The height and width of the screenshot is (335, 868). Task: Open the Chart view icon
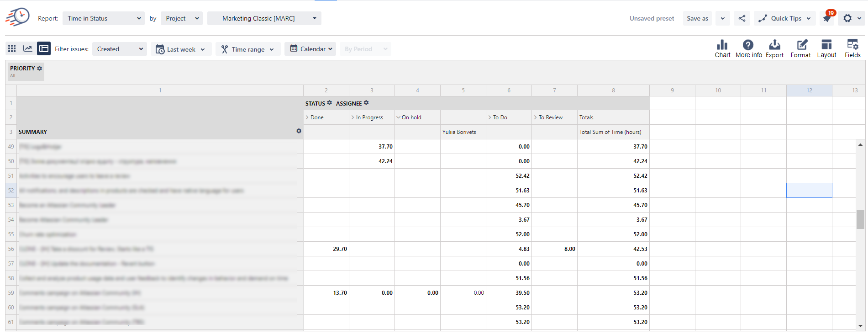coord(722,48)
